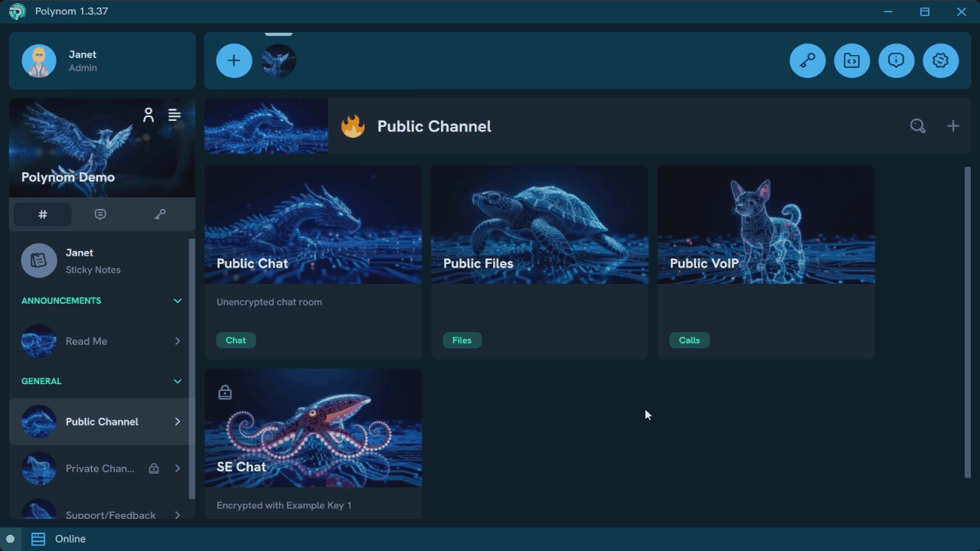Screen dimensions: 980x551
Task: Click the info speech bubble icon
Action: pyautogui.click(x=897, y=60)
